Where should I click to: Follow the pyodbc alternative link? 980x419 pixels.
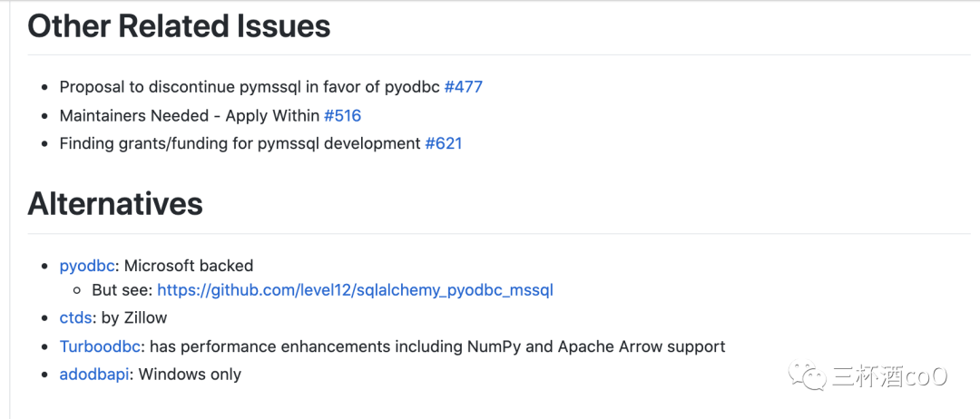tap(87, 266)
